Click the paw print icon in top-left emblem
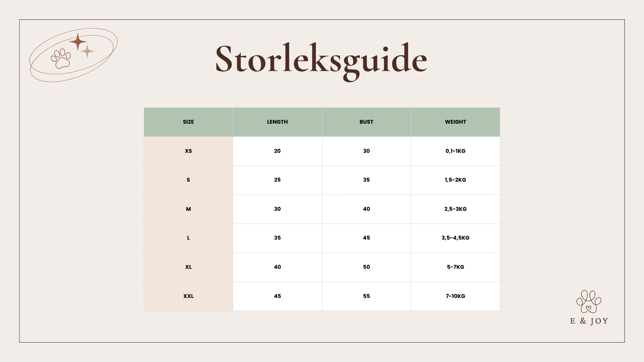The width and height of the screenshot is (644, 362). (61, 59)
